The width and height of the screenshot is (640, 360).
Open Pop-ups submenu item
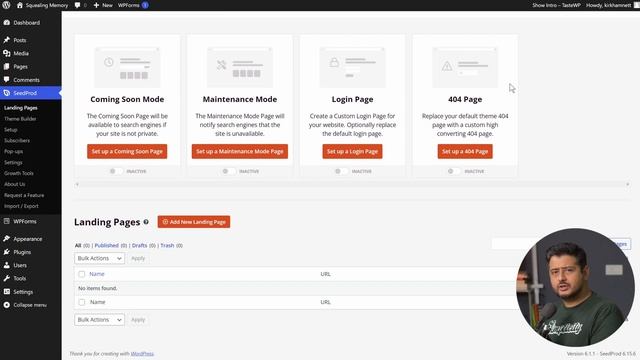tap(13, 151)
